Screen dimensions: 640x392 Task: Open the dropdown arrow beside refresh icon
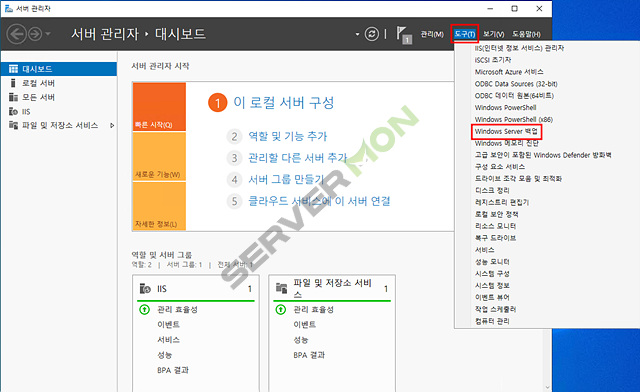coord(357,34)
